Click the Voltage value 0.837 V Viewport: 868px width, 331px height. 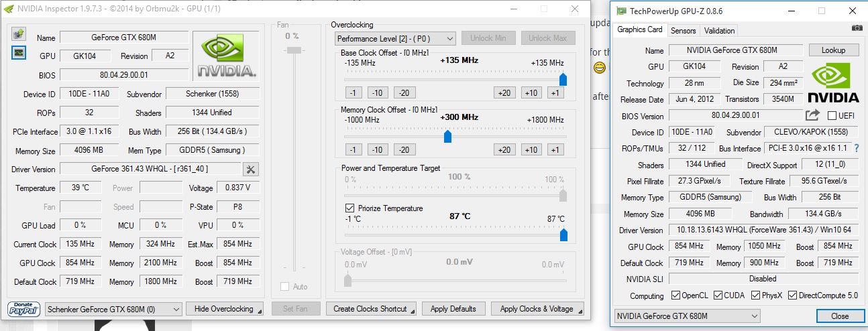238,188
